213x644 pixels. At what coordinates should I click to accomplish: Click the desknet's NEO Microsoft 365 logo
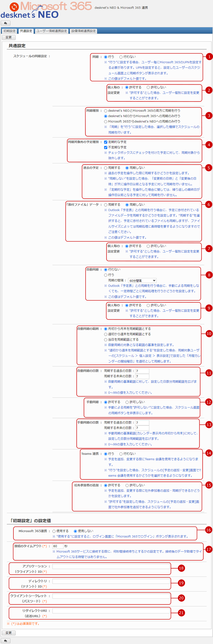coord(46,10)
